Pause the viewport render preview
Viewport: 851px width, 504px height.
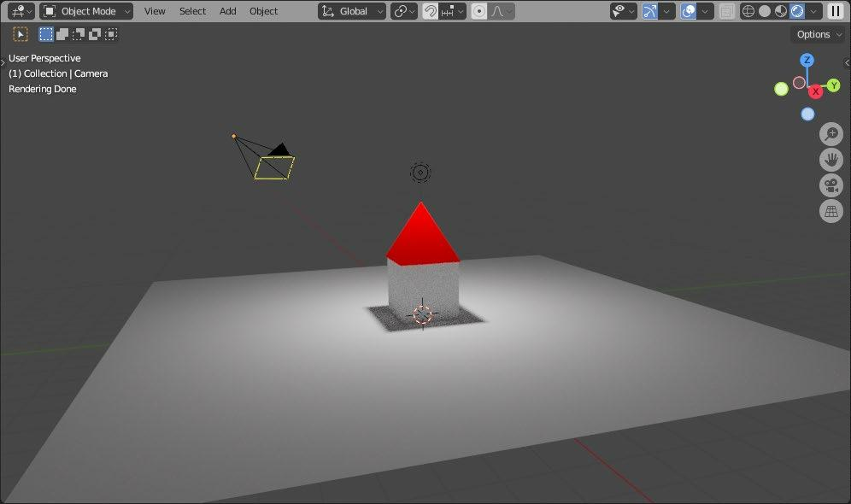pos(836,11)
